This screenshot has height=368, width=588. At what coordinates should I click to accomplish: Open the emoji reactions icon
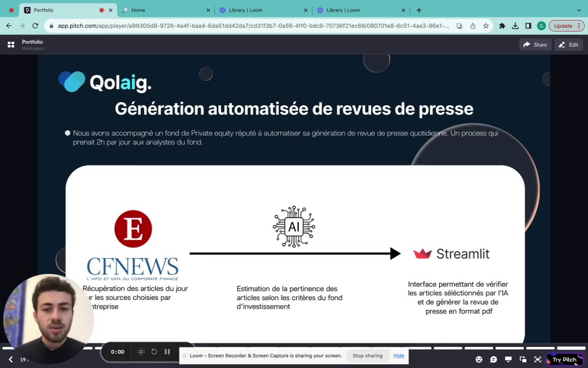tap(479, 359)
